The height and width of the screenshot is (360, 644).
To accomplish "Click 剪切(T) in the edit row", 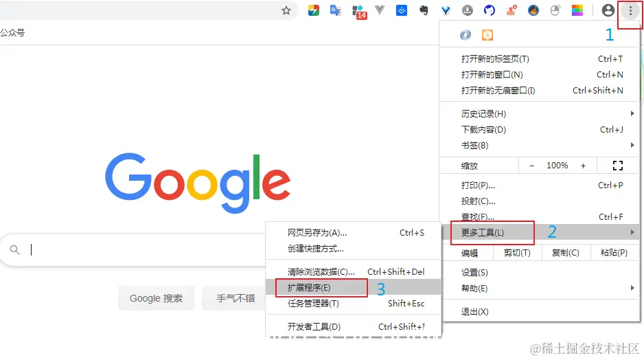I will coord(517,253).
